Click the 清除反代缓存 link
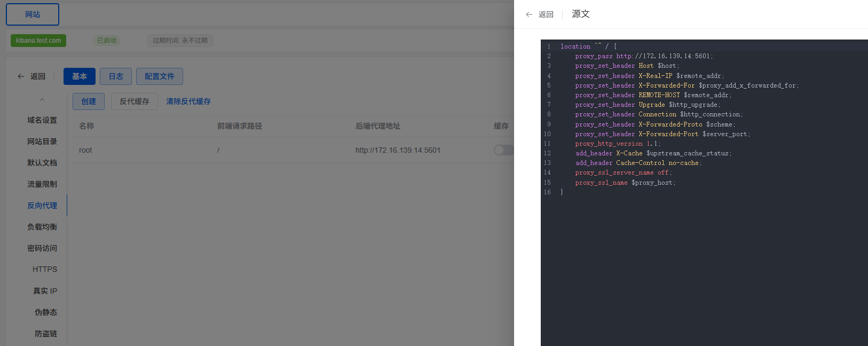The height and width of the screenshot is (346, 868). click(188, 101)
